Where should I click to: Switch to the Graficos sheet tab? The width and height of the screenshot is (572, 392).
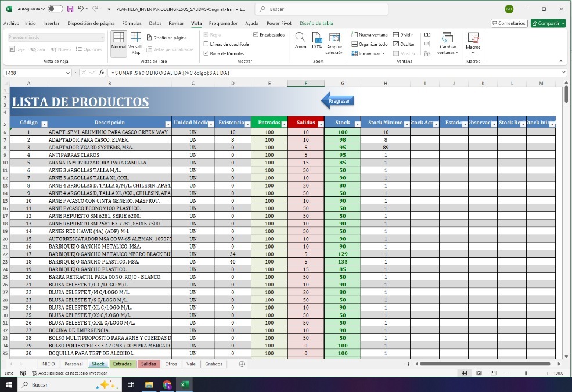click(214, 364)
